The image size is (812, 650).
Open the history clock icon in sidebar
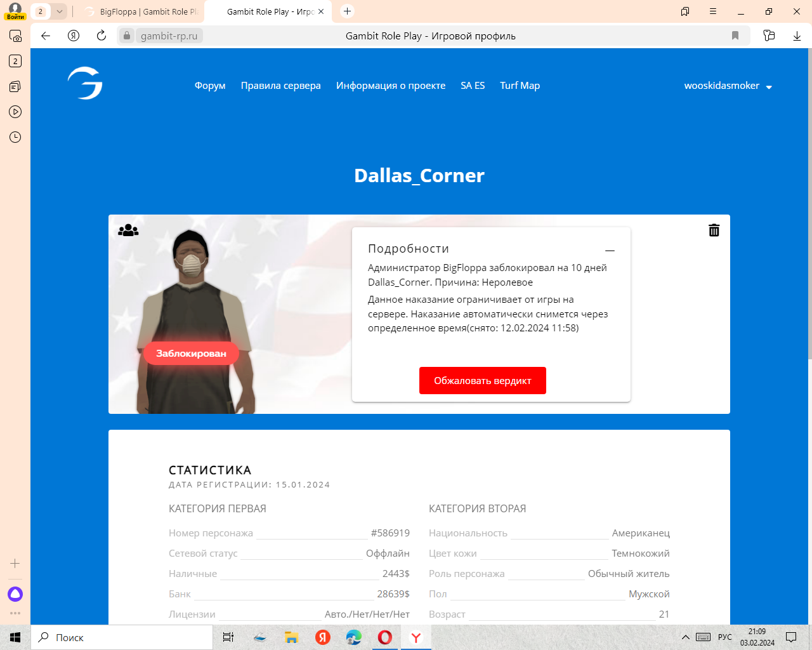coord(15,137)
